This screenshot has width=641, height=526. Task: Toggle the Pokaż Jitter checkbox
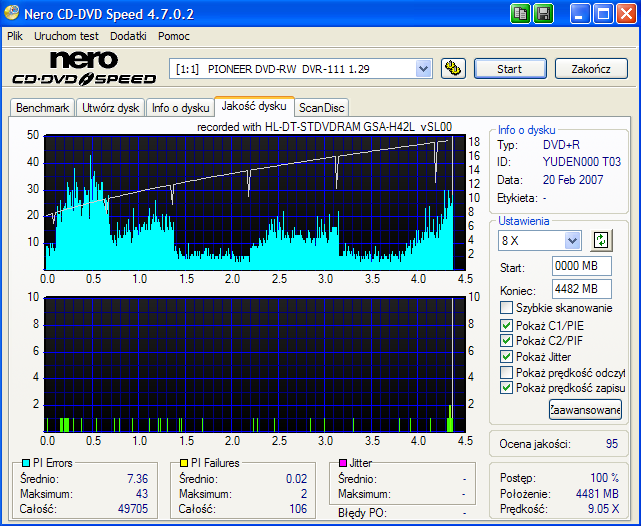[507, 355]
